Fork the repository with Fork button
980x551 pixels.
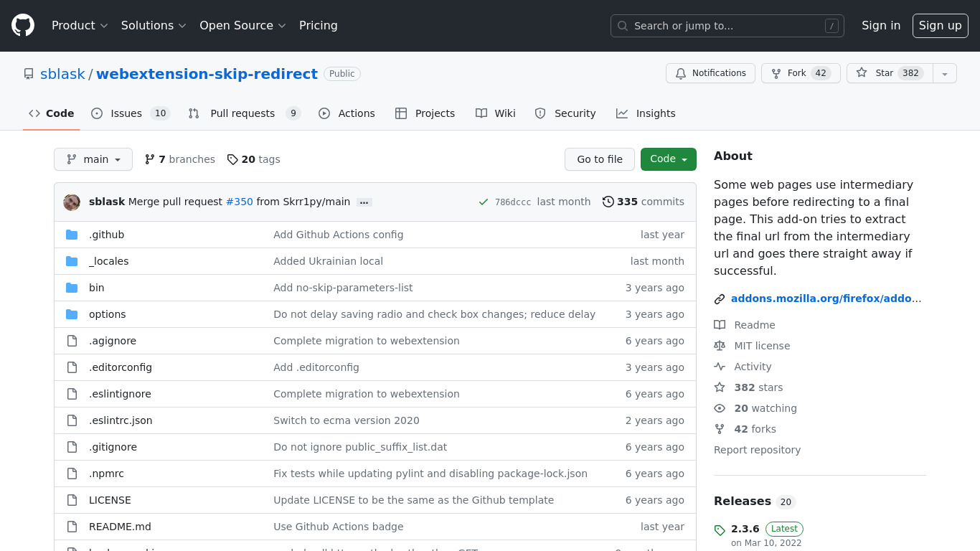click(x=801, y=73)
